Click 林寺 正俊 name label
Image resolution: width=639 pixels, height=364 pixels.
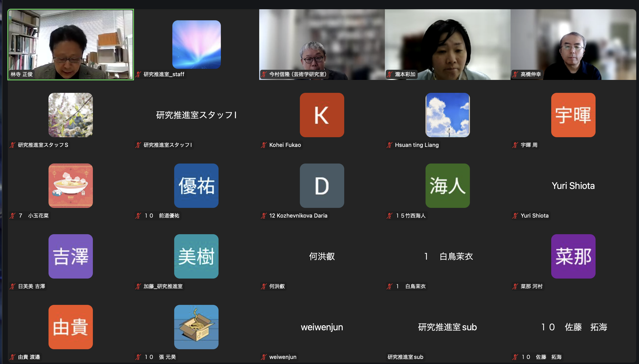[22, 74]
